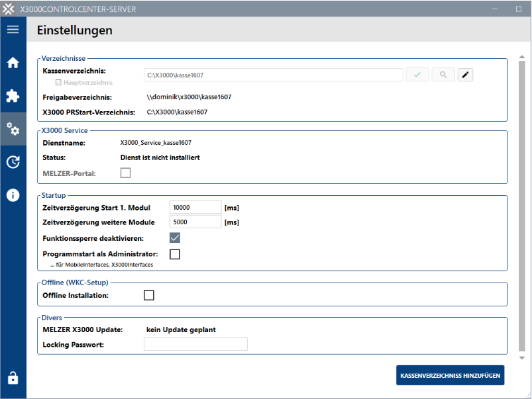Click the X3000 app logo in title bar
The width and height of the screenshot is (532, 399).
[8, 9]
